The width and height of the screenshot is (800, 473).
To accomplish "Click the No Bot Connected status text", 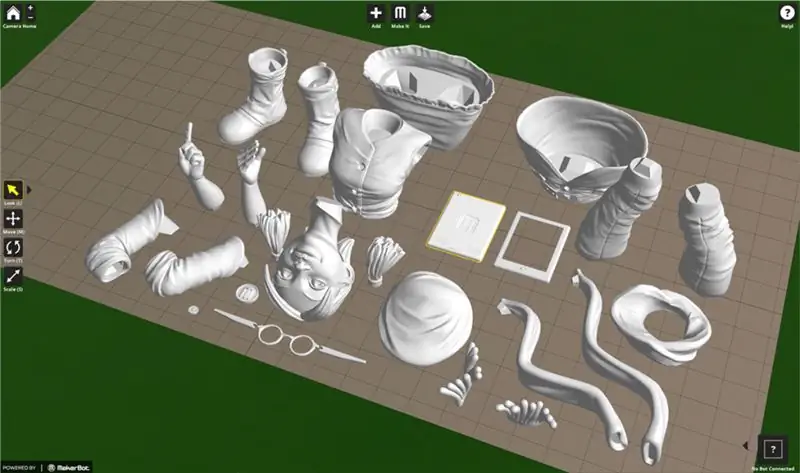I will 772,468.
